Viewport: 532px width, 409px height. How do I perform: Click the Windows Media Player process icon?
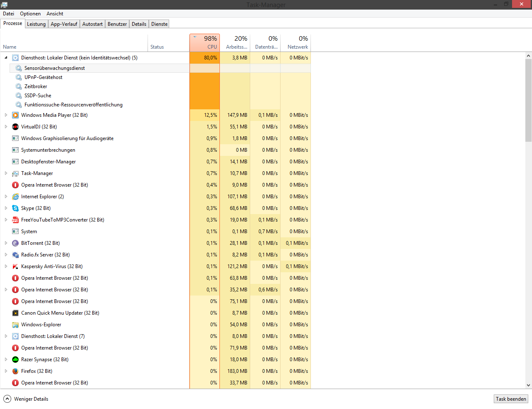15,115
